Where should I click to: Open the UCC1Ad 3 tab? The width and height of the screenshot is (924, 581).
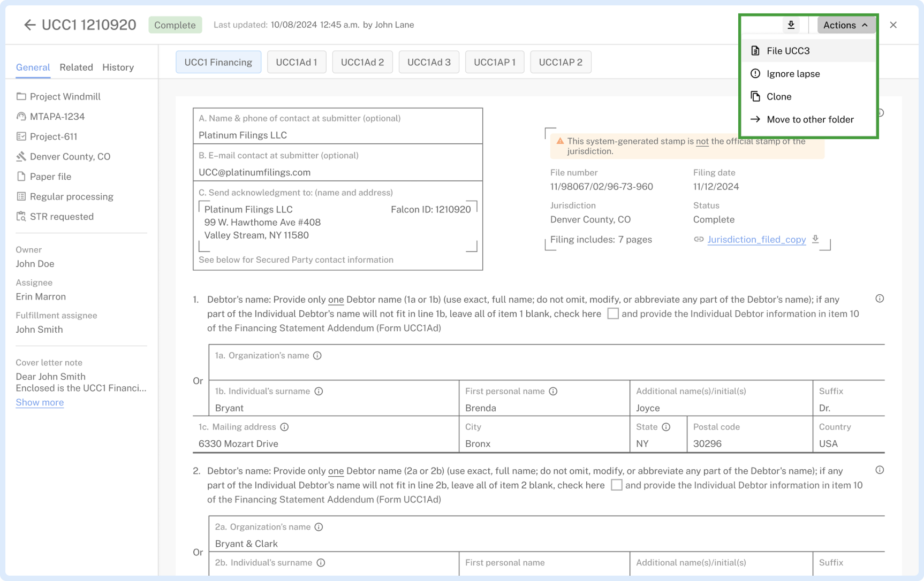tap(429, 62)
